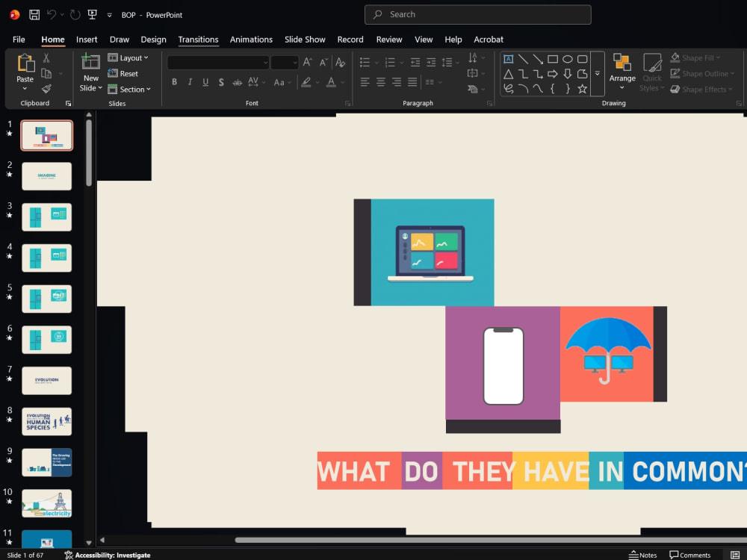Toggle text Shadow
The height and width of the screenshot is (560, 747).
221,82
